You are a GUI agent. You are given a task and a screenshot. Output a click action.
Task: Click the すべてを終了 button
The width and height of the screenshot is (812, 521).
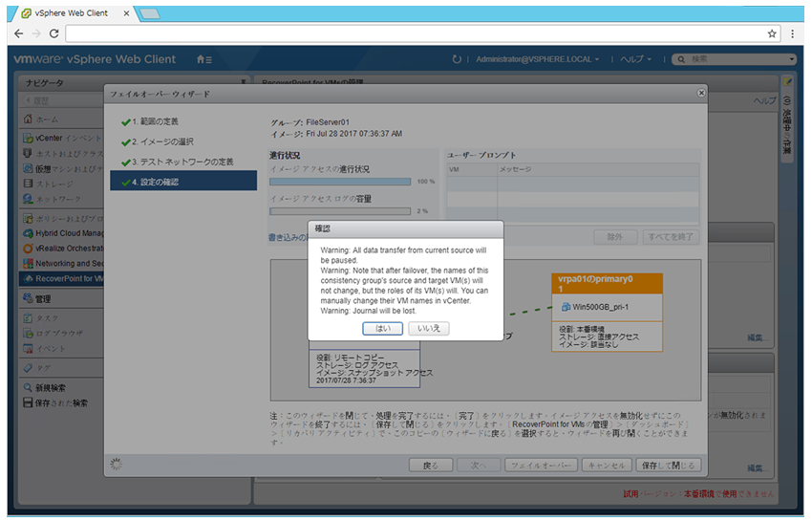[x=671, y=237]
